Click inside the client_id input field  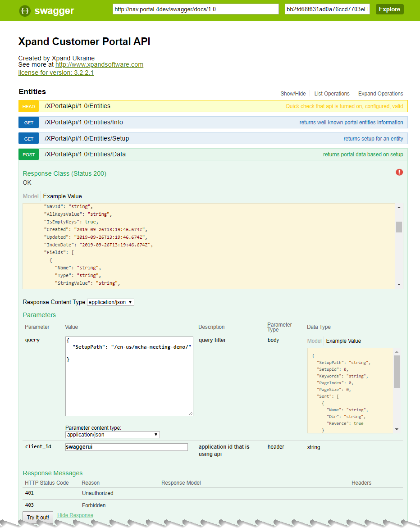[126, 446]
